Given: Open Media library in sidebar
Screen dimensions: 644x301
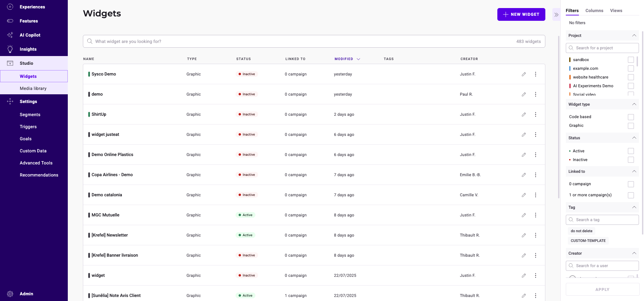Looking at the screenshot, I should tap(34, 89).
